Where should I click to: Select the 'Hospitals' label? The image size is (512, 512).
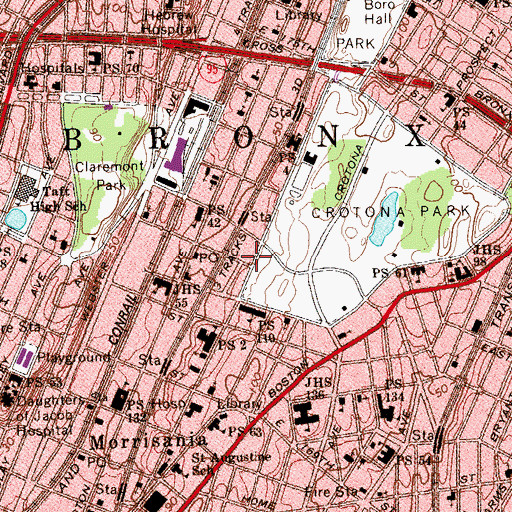click(53, 68)
